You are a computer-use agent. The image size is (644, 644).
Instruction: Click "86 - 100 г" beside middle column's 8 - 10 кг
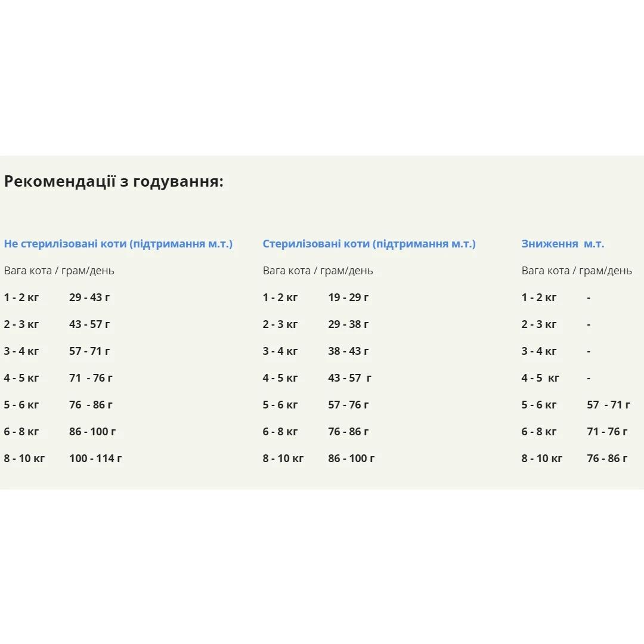351,459
